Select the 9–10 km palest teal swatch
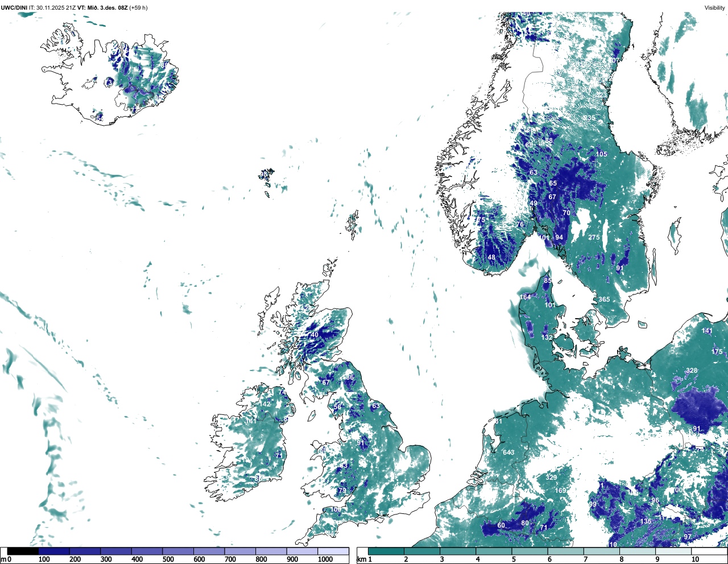The image size is (728, 564). coord(673,551)
